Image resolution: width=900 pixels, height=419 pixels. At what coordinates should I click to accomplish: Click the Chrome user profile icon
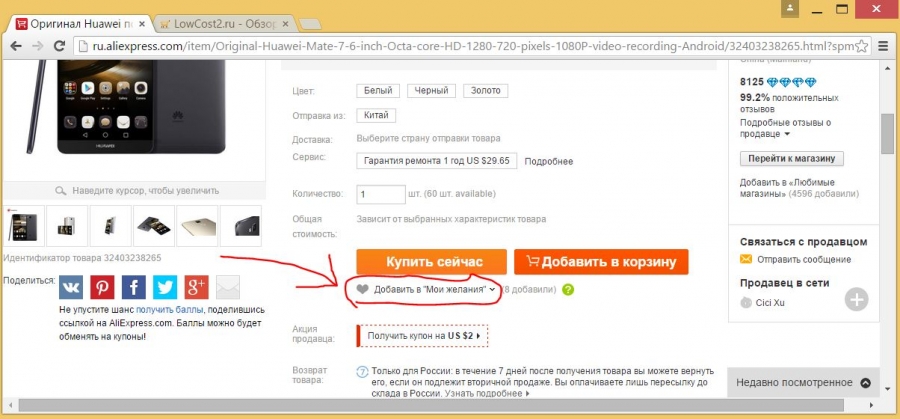pos(792,8)
